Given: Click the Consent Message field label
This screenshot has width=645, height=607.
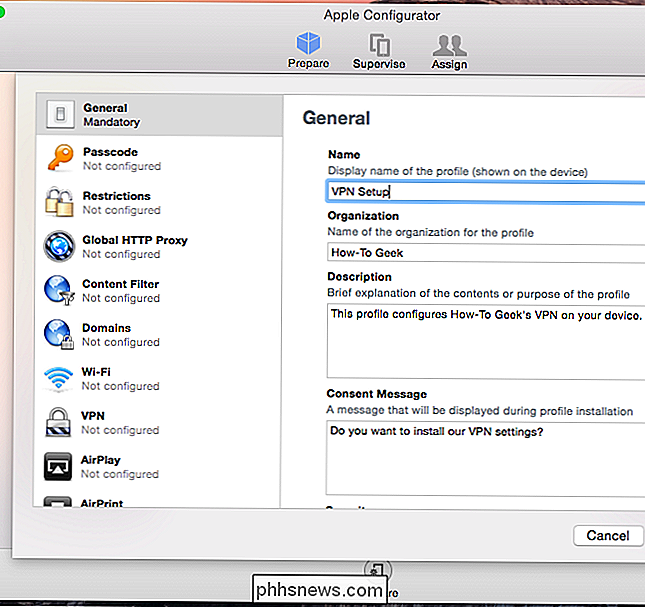Looking at the screenshot, I should [377, 394].
